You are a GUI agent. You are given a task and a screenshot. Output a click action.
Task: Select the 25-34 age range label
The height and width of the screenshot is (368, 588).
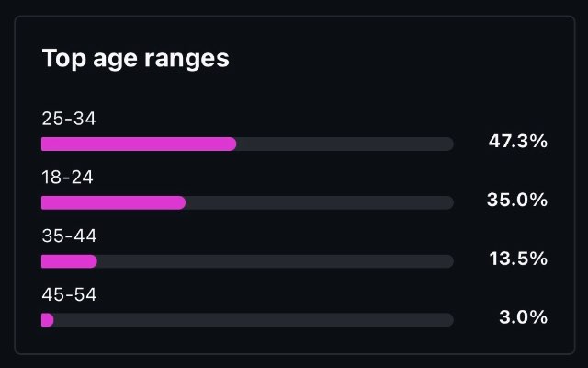69,119
